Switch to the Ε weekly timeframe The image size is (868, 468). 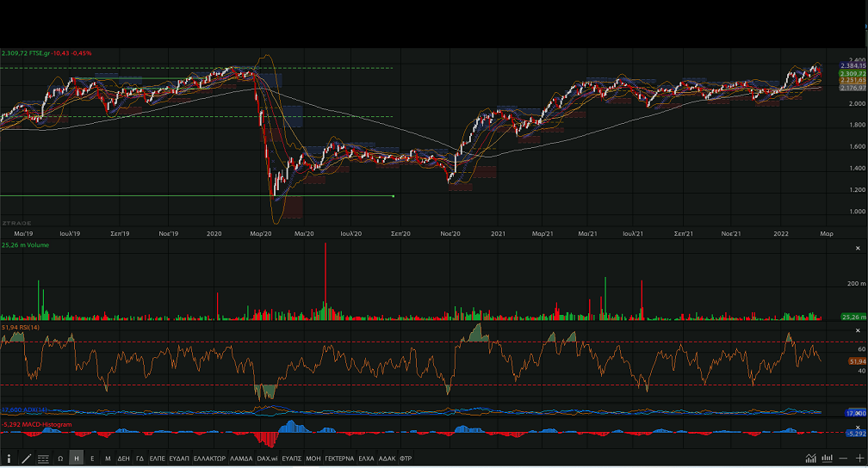coord(92,459)
